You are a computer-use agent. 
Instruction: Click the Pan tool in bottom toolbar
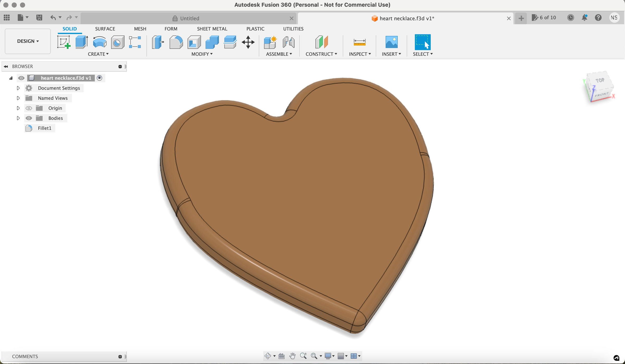[x=292, y=356]
